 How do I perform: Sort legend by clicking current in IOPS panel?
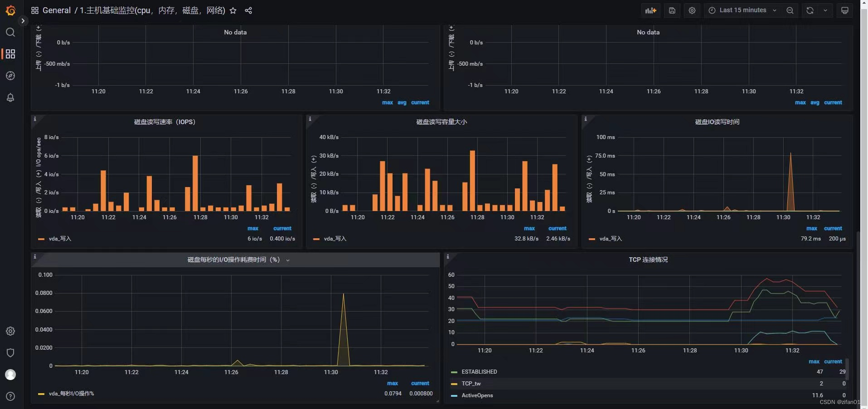click(x=281, y=228)
